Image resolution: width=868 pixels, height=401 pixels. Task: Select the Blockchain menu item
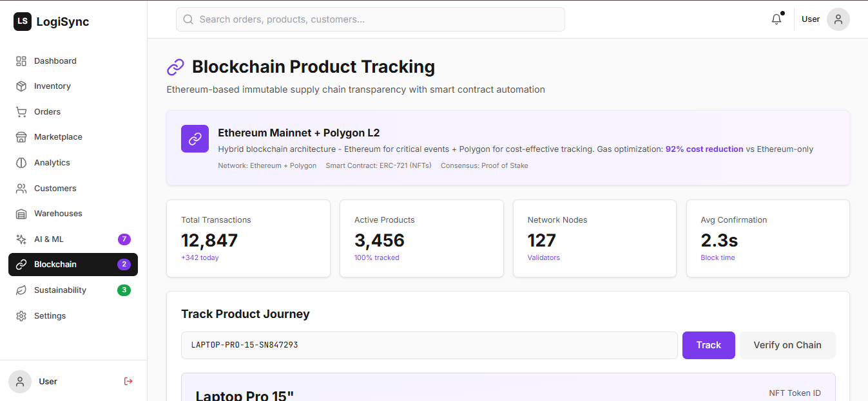(73, 265)
